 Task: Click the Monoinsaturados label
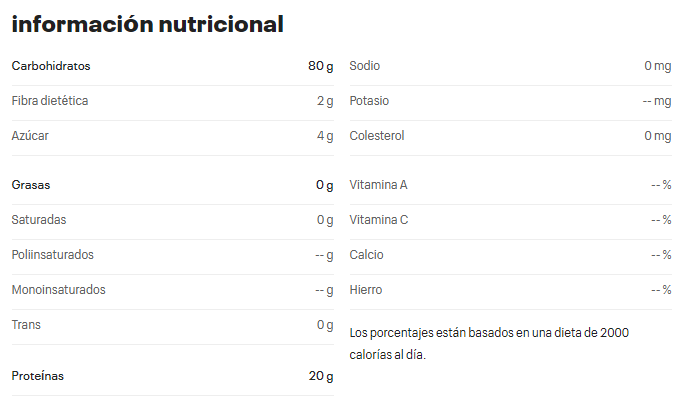58,290
